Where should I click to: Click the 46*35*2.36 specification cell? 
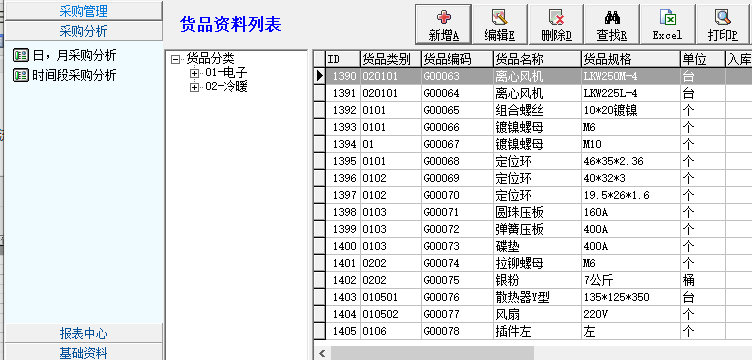coord(631,161)
